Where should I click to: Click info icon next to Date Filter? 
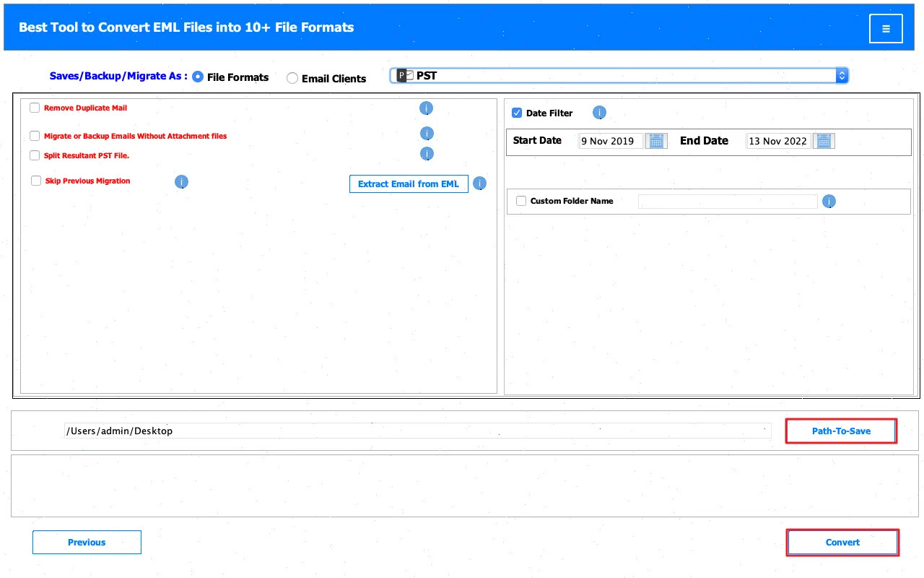[599, 113]
